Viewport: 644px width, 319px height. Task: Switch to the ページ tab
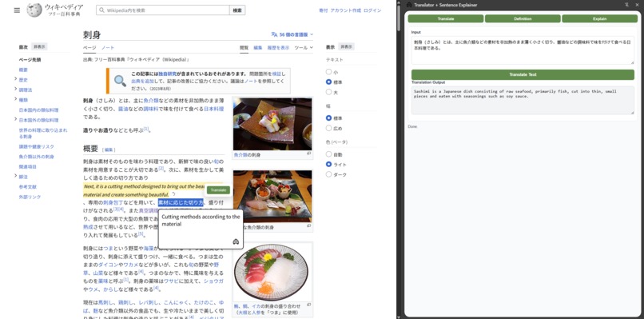point(89,48)
